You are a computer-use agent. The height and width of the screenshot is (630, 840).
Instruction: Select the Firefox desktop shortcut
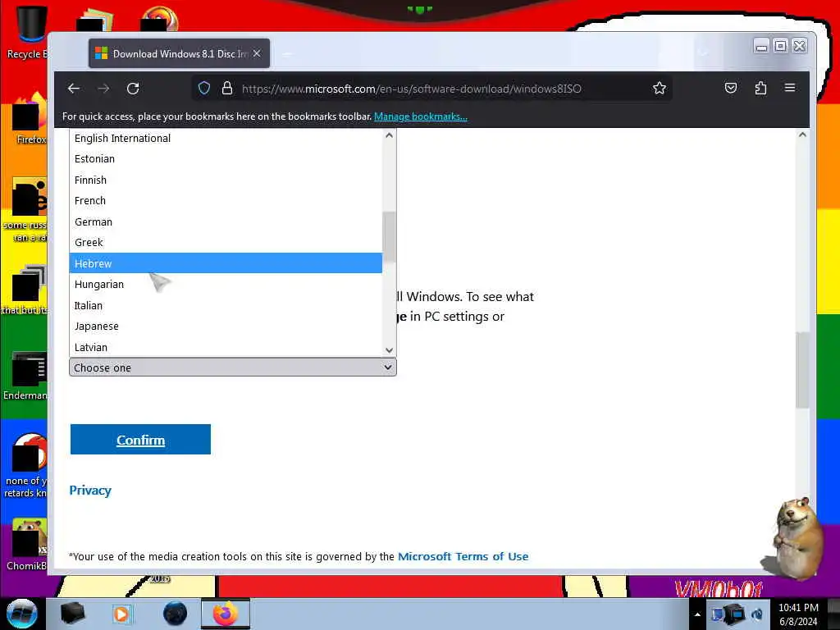click(x=30, y=119)
